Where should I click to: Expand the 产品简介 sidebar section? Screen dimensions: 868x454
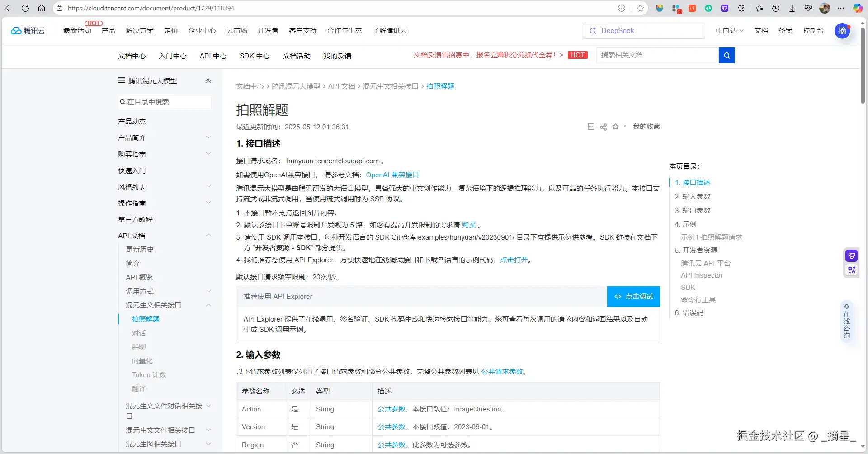coord(208,137)
